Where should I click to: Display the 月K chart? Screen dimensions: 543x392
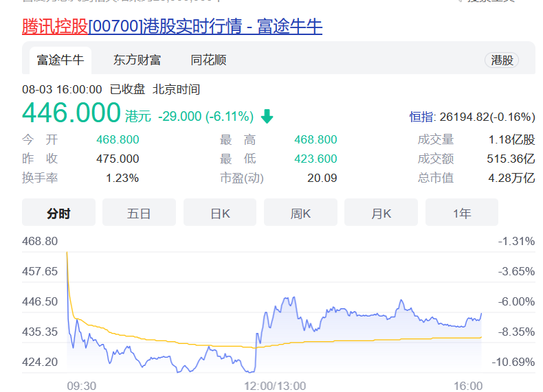[381, 213]
